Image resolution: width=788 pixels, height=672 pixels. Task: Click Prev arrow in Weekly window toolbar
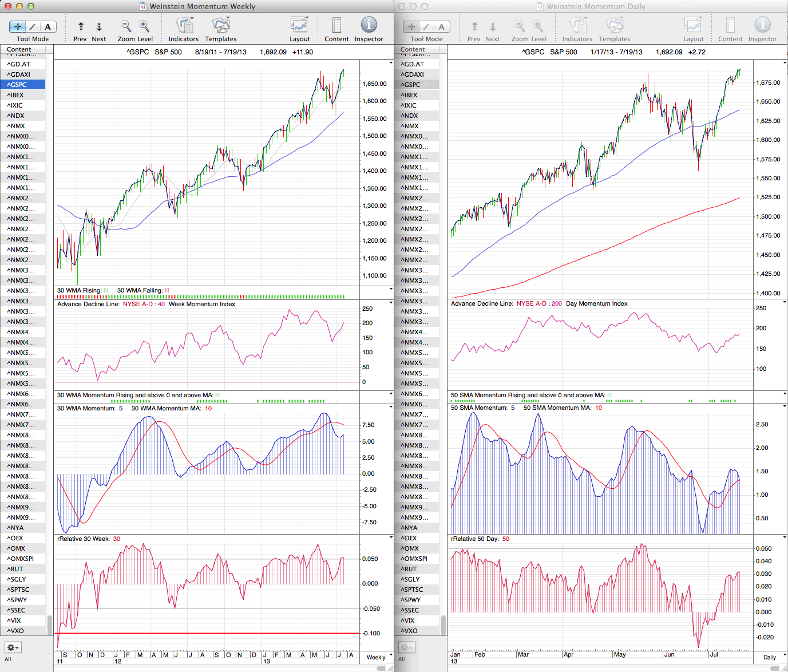coord(81,27)
